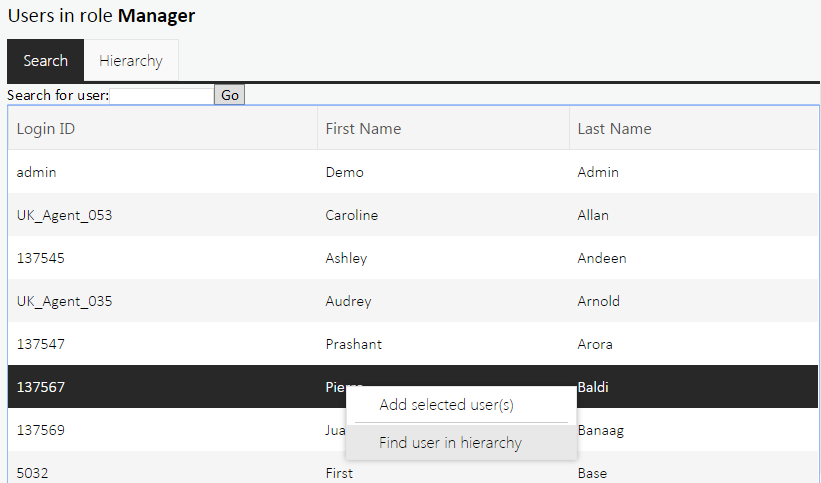
Task: Select login ID 5032
Action: (32, 473)
